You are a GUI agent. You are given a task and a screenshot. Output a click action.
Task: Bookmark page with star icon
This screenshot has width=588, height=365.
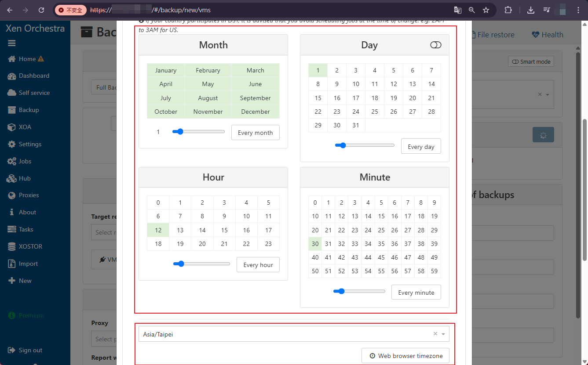[x=486, y=10]
